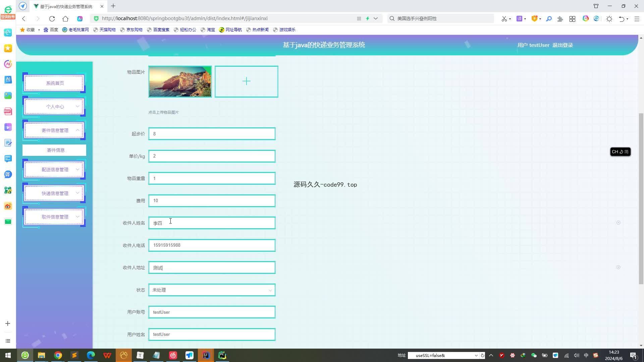The width and height of the screenshot is (644, 362).
Task: Add a sidebar app with plus icon
Action: click(x=8, y=323)
